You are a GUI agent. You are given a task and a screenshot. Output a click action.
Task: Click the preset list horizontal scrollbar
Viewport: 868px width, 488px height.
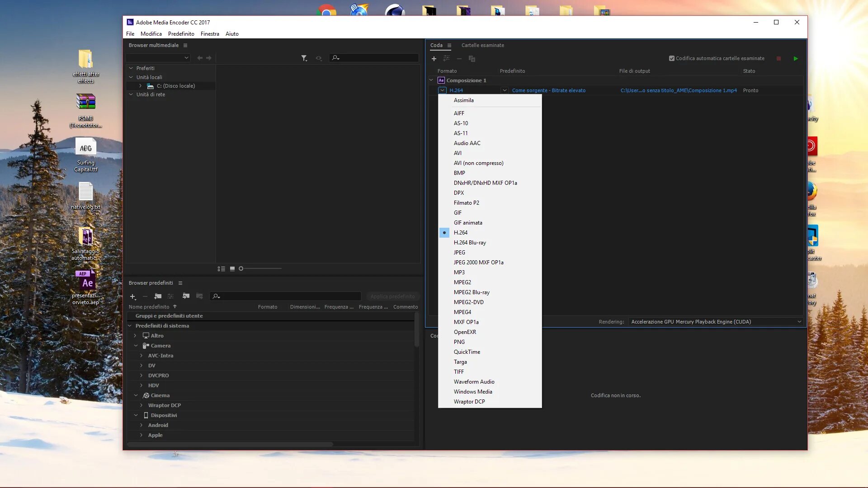(230, 444)
